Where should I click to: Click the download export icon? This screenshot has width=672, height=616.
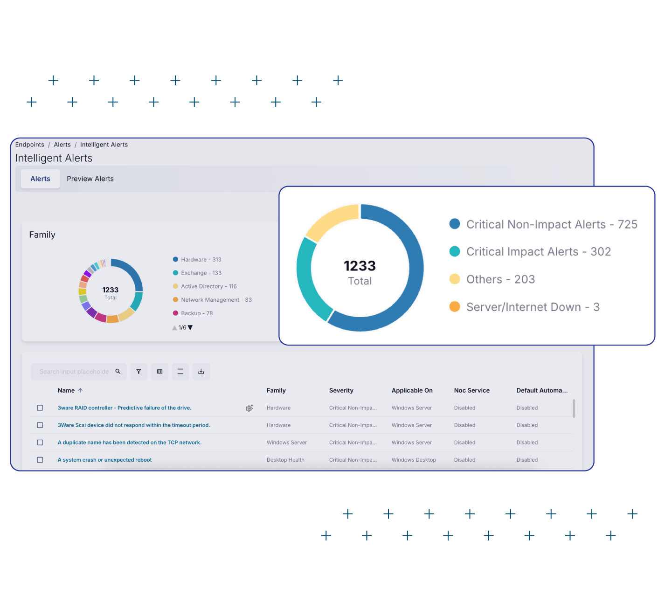pyautogui.click(x=201, y=372)
